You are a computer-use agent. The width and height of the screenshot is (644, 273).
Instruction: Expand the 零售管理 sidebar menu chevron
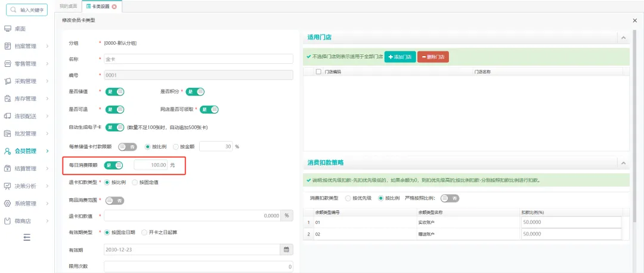tap(47, 64)
